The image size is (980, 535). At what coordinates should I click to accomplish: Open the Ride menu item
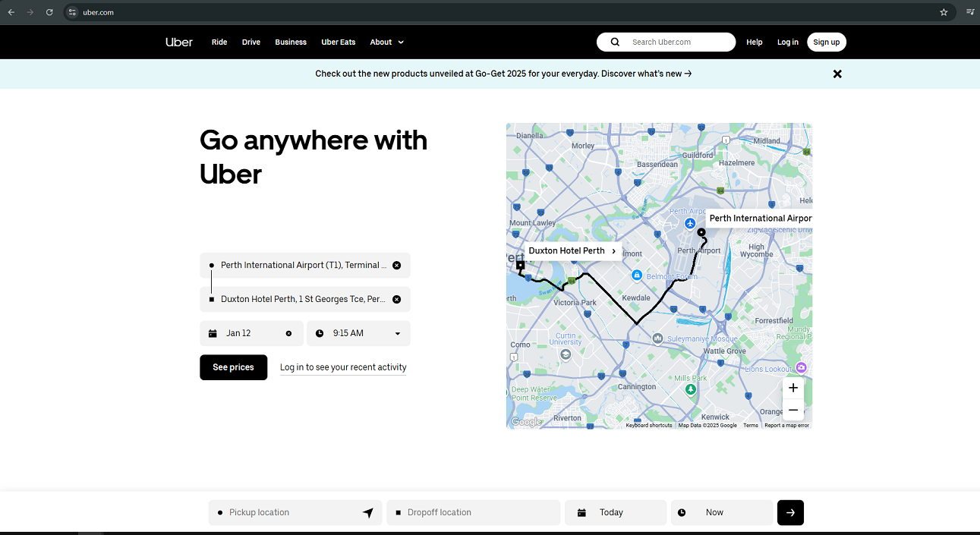click(x=219, y=42)
